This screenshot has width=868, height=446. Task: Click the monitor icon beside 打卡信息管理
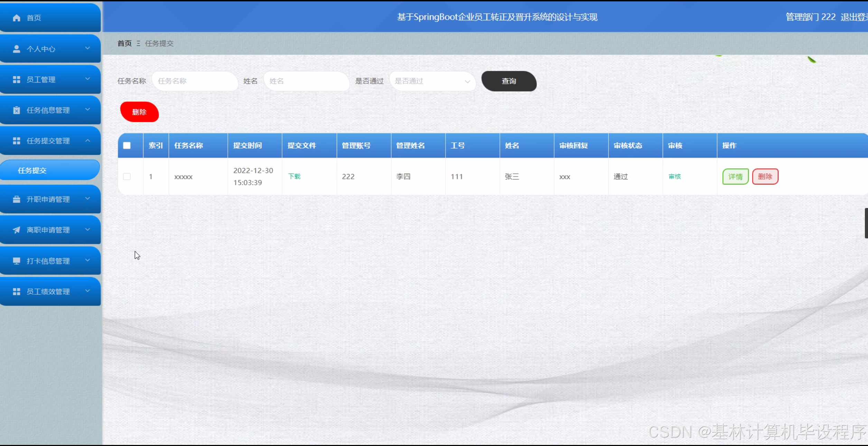pos(16,261)
